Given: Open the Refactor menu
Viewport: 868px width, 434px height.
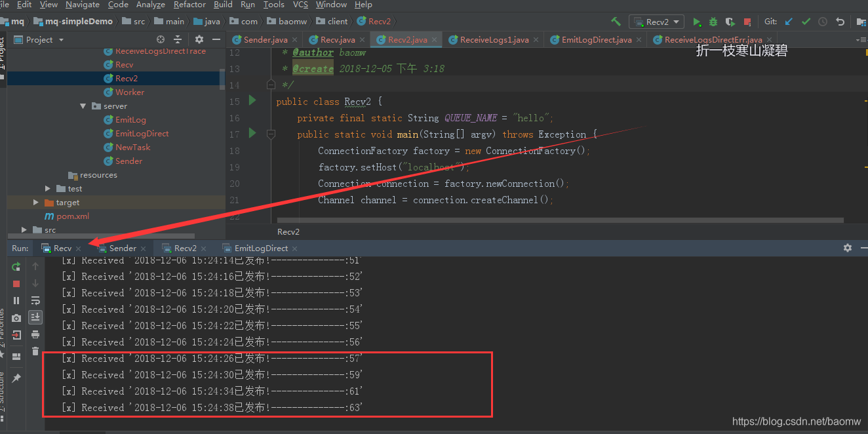Looking at the screenshot, I should [x=190, y=5].
